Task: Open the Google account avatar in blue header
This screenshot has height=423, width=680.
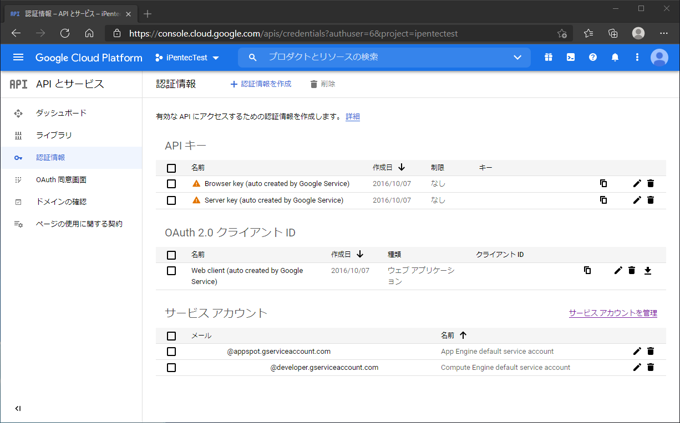Action: pos(659,57)
